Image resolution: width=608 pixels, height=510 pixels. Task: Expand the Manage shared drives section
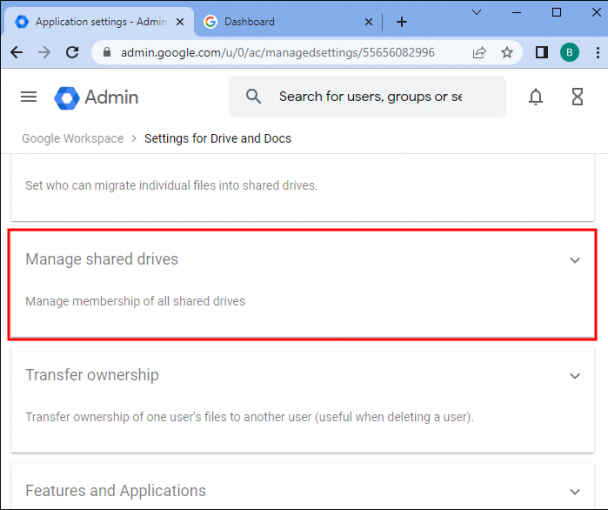pos(575,260)
